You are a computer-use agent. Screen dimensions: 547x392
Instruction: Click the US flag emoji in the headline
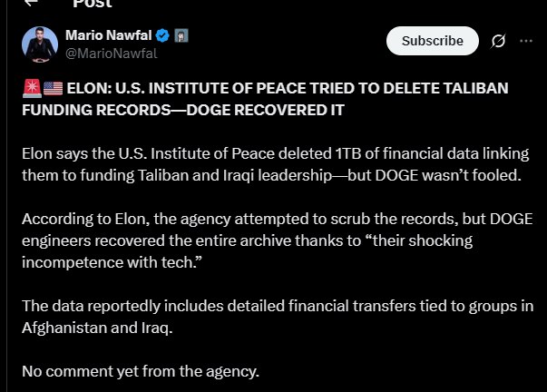click(52, 88)
